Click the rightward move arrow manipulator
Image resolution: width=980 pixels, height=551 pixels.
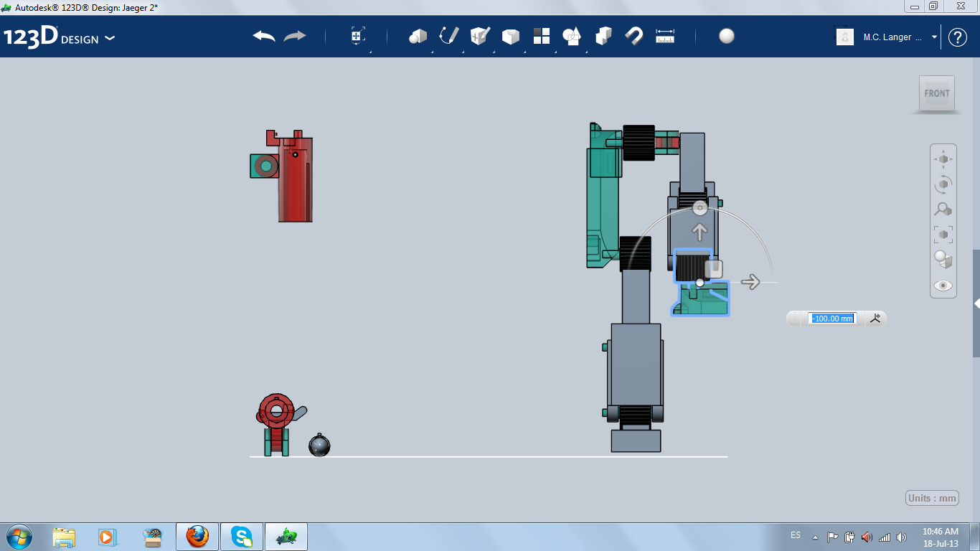point(750,282)
